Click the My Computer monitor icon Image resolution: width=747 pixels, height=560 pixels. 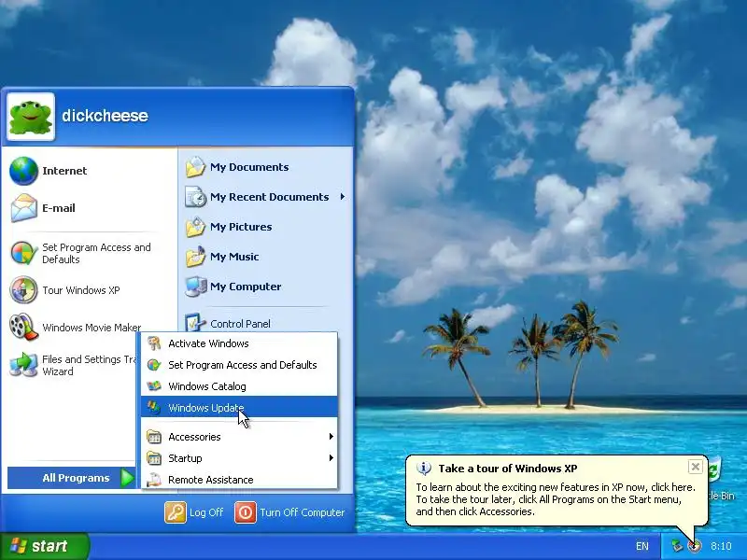195,287
